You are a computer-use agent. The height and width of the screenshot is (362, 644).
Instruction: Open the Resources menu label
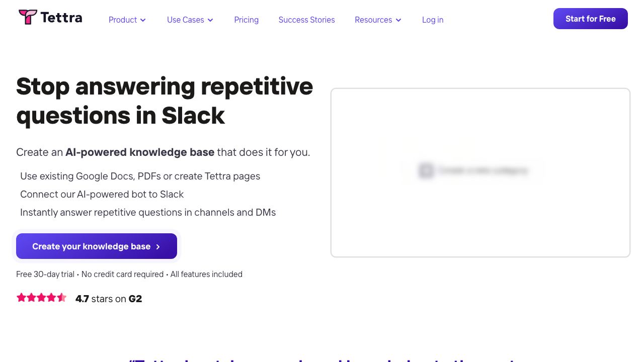pyautogui.click(x=373, y=20)
